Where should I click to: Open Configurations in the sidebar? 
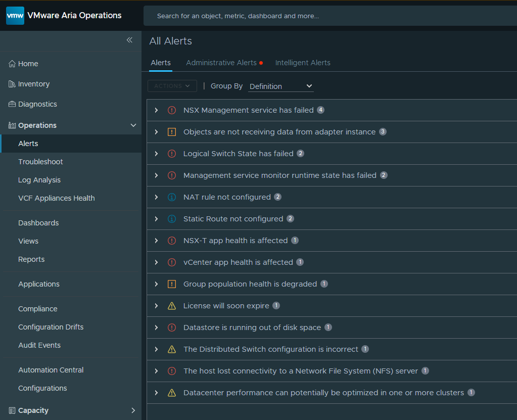point(42,388)
